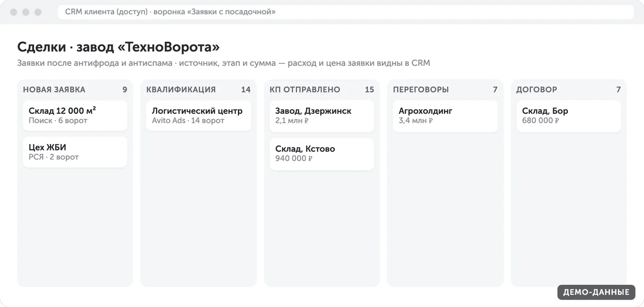Click the «КВАЛИФИКАЦИЯ» column header
The image size is (644, 307).
pyautogui.click(x=181, y=90)
